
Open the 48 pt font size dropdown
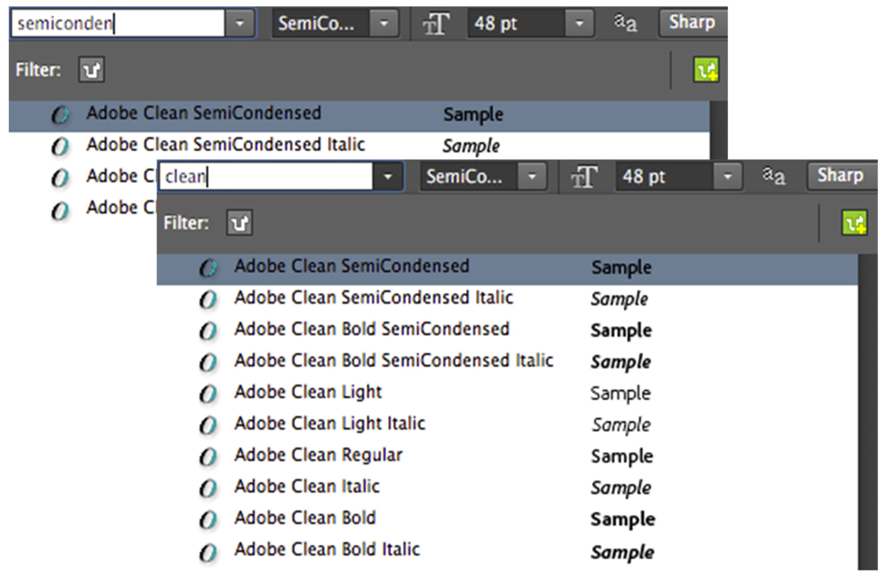click(728, 176)
